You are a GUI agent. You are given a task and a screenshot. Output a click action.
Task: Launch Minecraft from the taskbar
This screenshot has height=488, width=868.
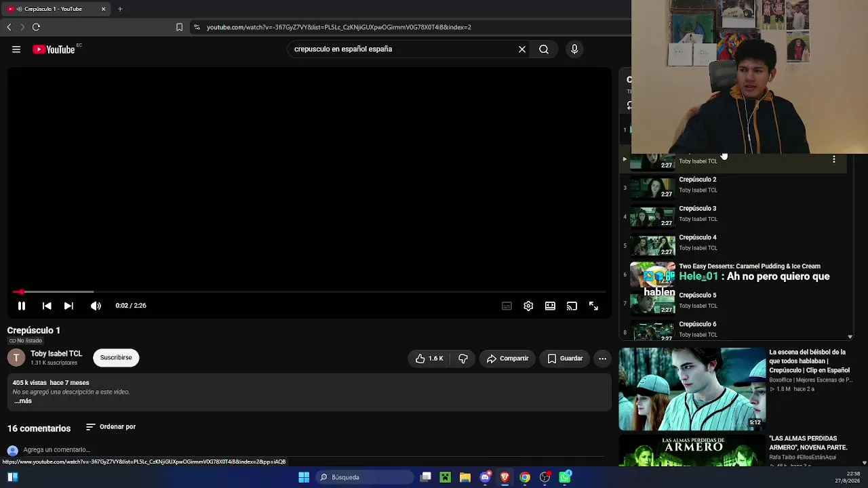(x=446, y=477)
